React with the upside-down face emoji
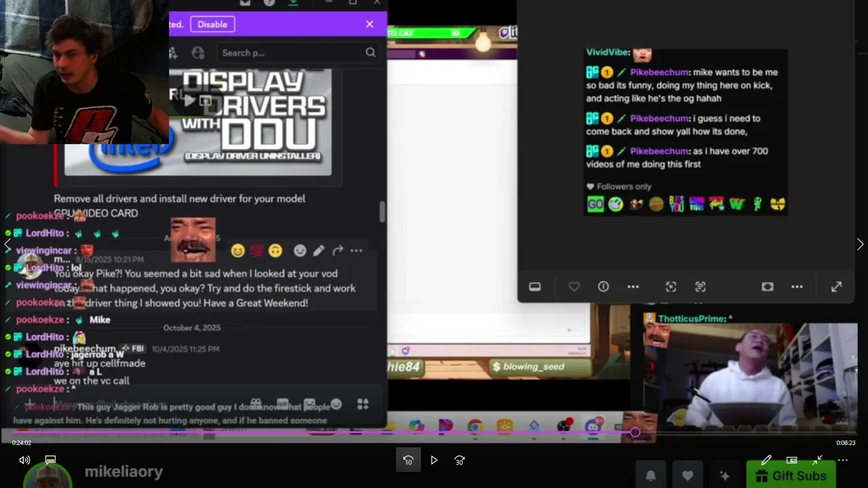 tap(275, 251)
